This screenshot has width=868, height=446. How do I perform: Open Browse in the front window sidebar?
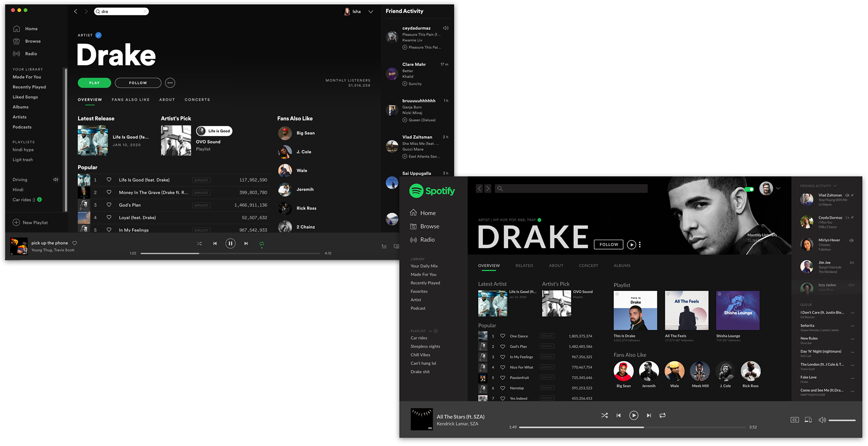click(x=425, y=226)
